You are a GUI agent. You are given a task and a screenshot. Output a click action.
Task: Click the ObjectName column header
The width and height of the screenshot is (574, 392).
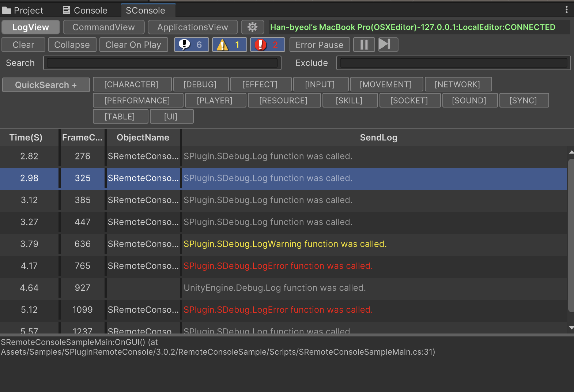tap(143, 137)
